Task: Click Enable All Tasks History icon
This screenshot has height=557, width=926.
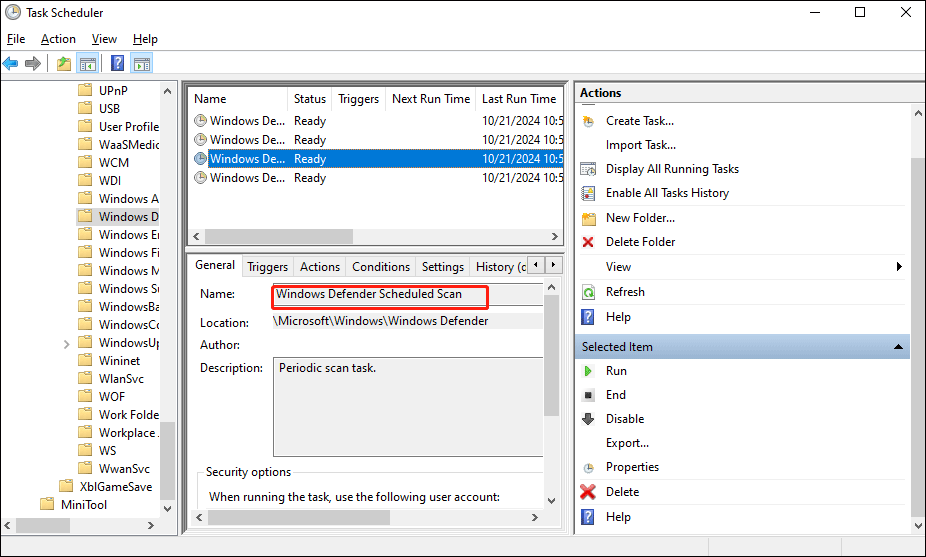Action: click(588, 193)
